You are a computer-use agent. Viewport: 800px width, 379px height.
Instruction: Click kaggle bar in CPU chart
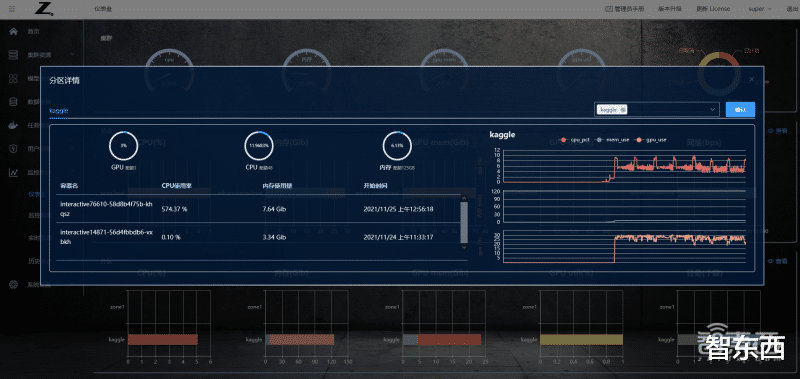(163, 339)
